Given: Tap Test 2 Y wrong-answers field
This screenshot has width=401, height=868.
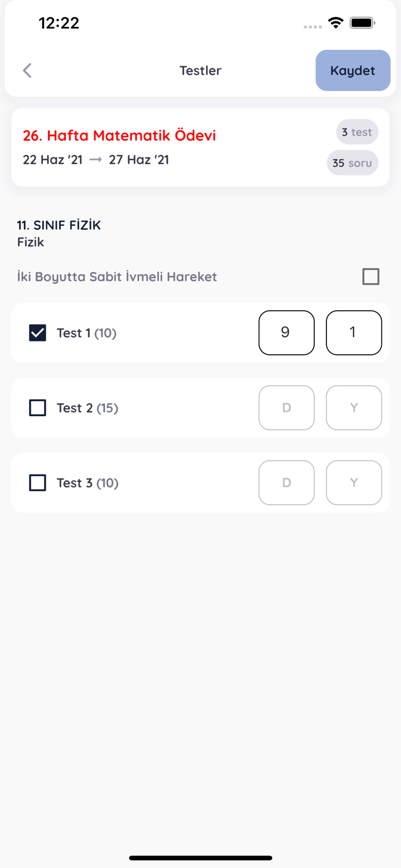Looking at the screenshot, I should pos(354,408).
